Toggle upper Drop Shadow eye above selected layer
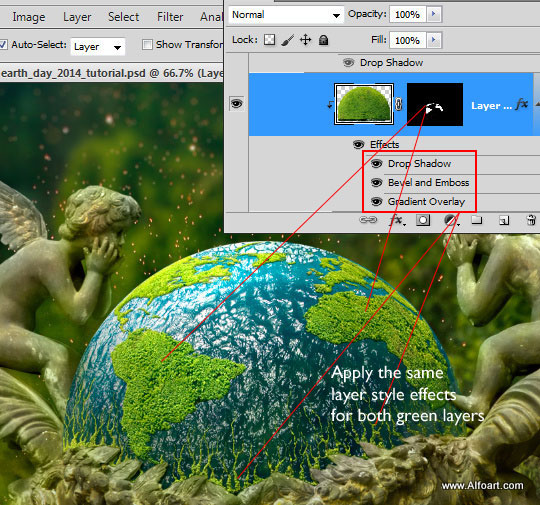This screenshot has width=540, height=505. (349, 62)
